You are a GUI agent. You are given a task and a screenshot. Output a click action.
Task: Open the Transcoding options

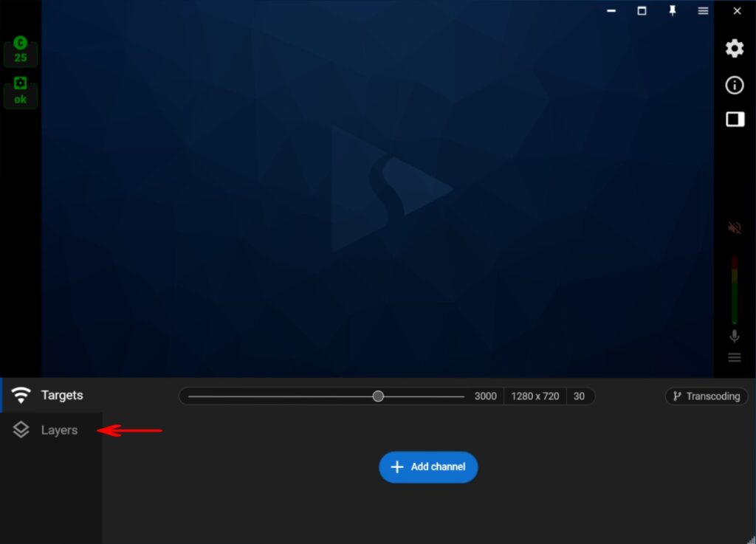click(707, 396)
